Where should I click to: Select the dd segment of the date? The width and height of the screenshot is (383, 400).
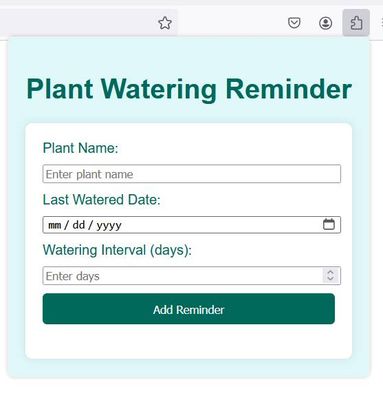[79, 225]
